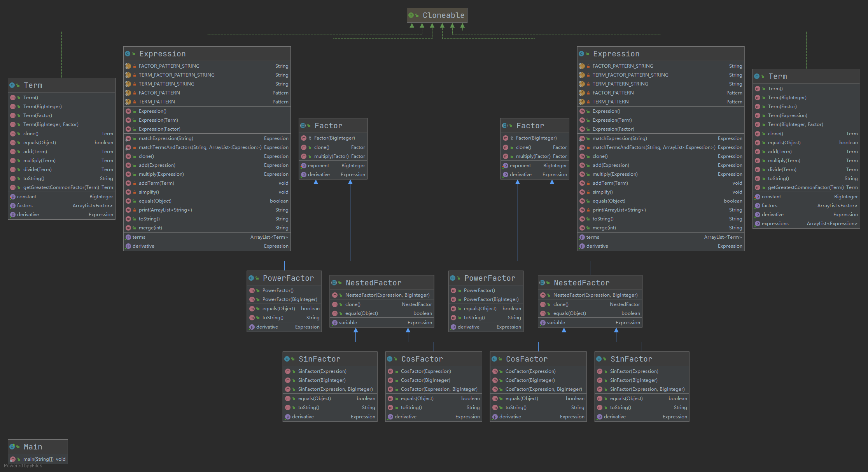Screen dimensions: 868x472
Task: Select SinFactor(Expression, BigInteger) in leftmost SinFactor
Action: [x=330, y=389]
